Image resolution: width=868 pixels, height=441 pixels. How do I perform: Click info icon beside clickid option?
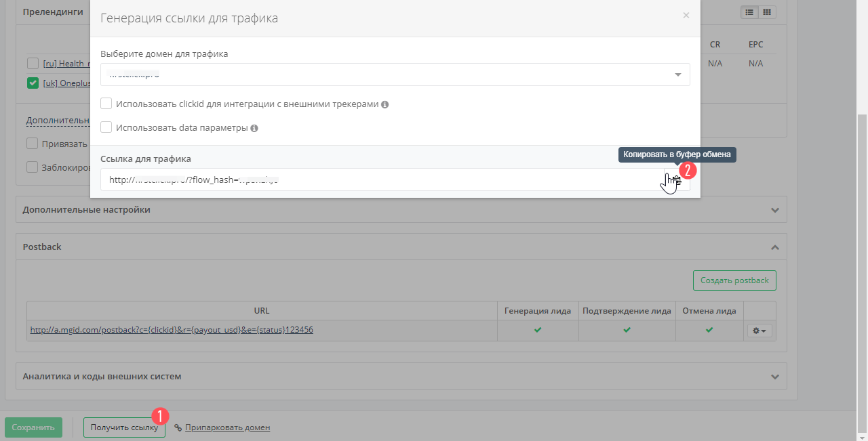(385, 105)
